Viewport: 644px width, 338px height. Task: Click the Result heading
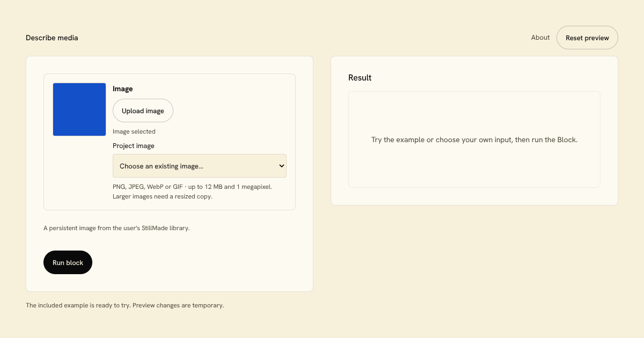[x=360, y=78]
